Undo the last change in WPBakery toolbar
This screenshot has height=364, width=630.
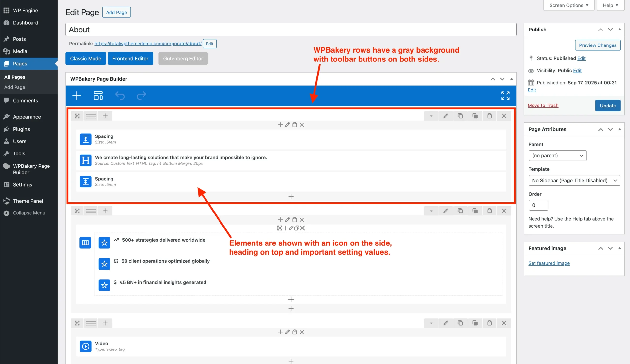120,96
